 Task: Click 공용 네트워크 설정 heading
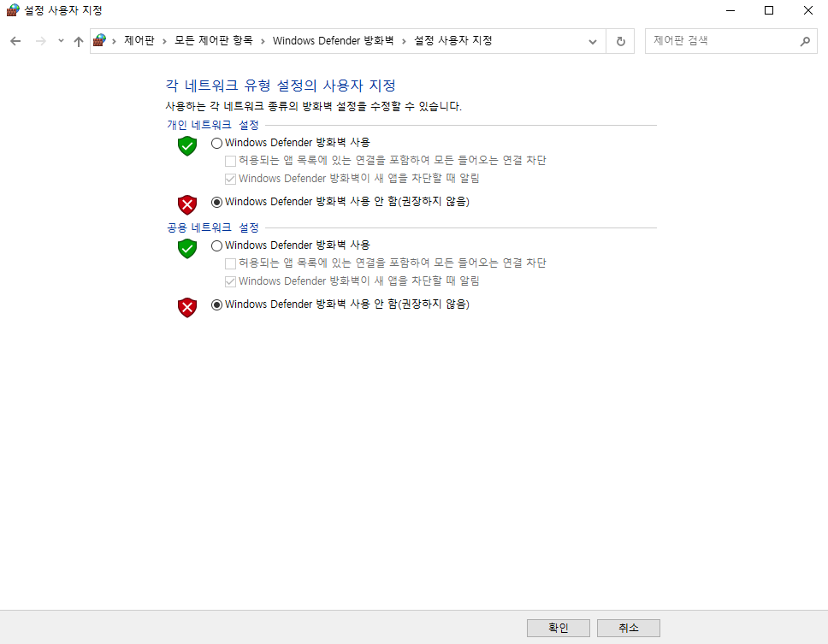[213, 227]
